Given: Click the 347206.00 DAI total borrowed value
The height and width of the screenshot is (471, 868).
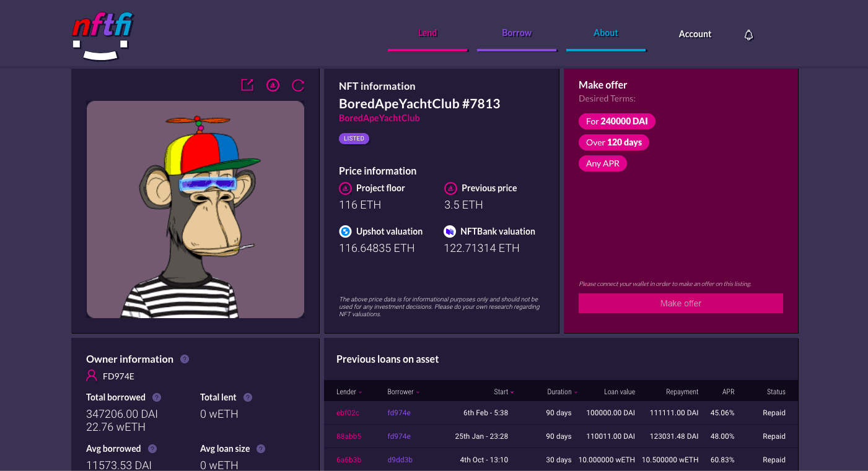Looking at the screenshot, I should (x=122, y=414).
